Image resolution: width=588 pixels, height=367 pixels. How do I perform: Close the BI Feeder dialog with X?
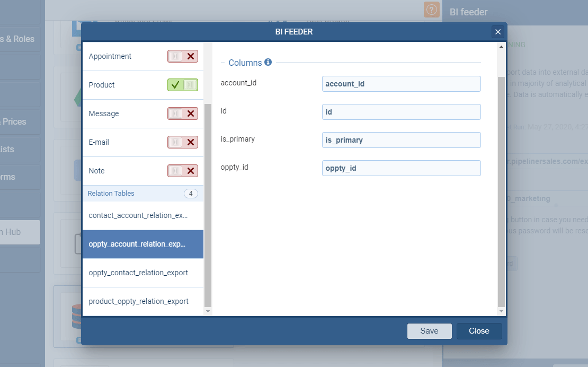[497, 32]
